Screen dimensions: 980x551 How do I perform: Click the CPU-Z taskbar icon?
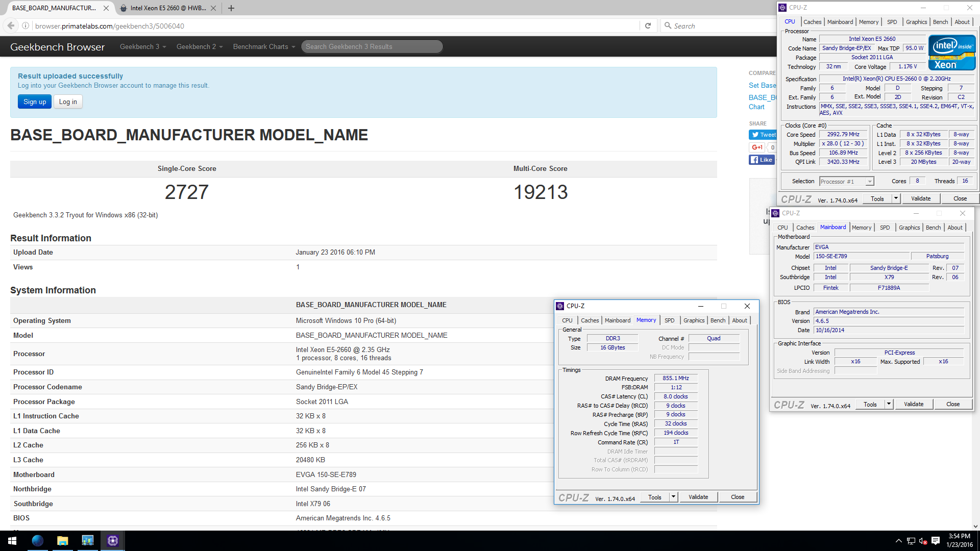112,541
